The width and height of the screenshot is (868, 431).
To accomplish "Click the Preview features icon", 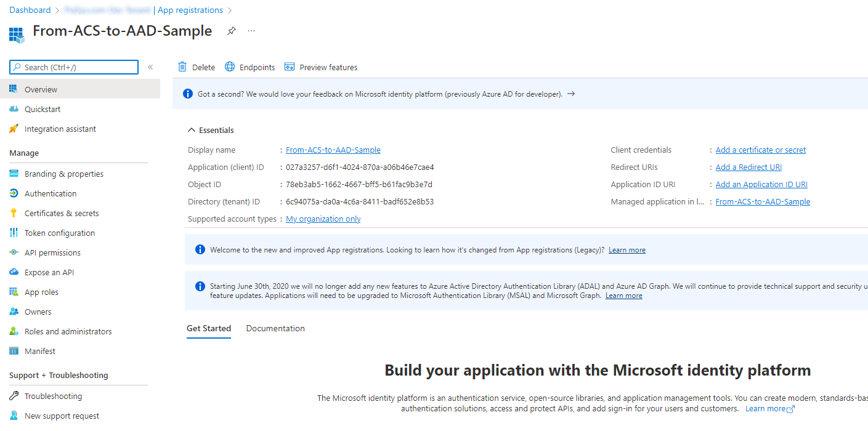I will pos(290,66).
